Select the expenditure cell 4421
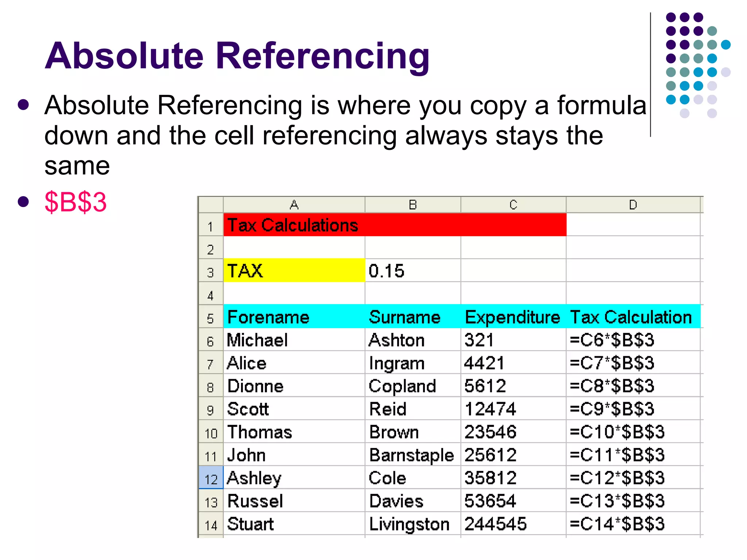 [514, 363]
